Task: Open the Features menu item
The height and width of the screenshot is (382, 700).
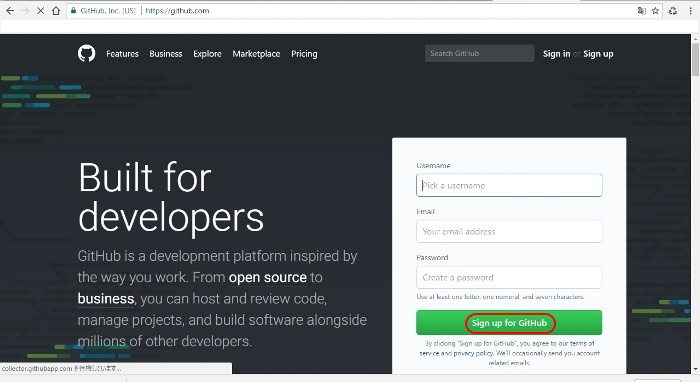Action: coord(122,54)
